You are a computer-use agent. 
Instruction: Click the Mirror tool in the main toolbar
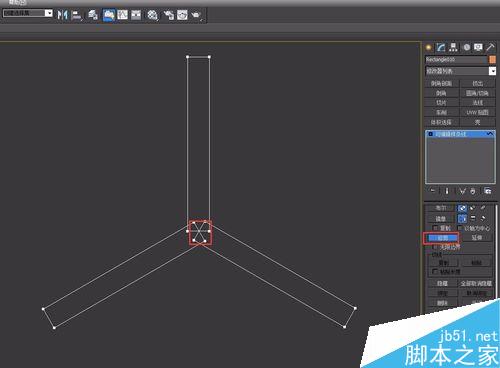tap(62, 15)
